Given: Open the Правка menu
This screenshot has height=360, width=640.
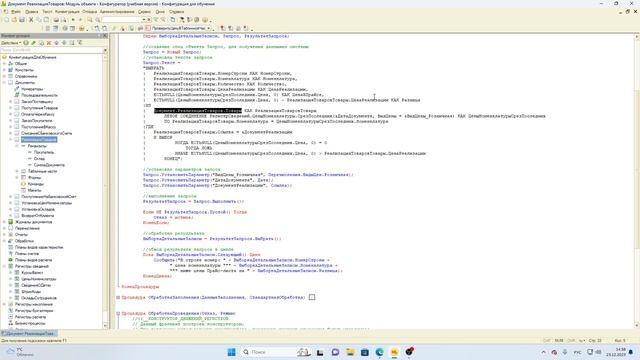Looking at the screenshot, I should pos(31,12).
